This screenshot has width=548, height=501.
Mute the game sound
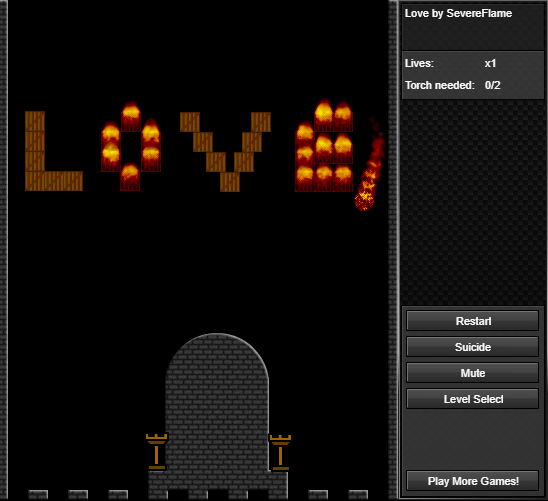(472, 373)
